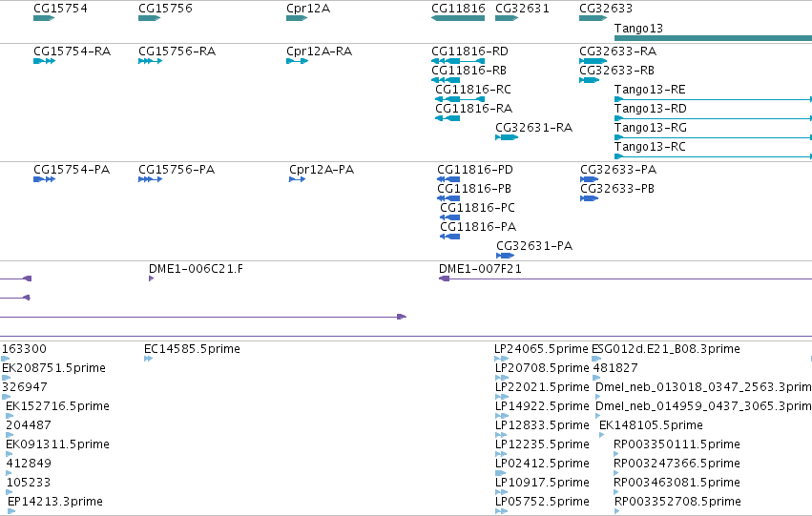Click the Dmel_neb_014959_0437_3065.3prime label
Screen dimensions: 812x516
pos(703,406)
